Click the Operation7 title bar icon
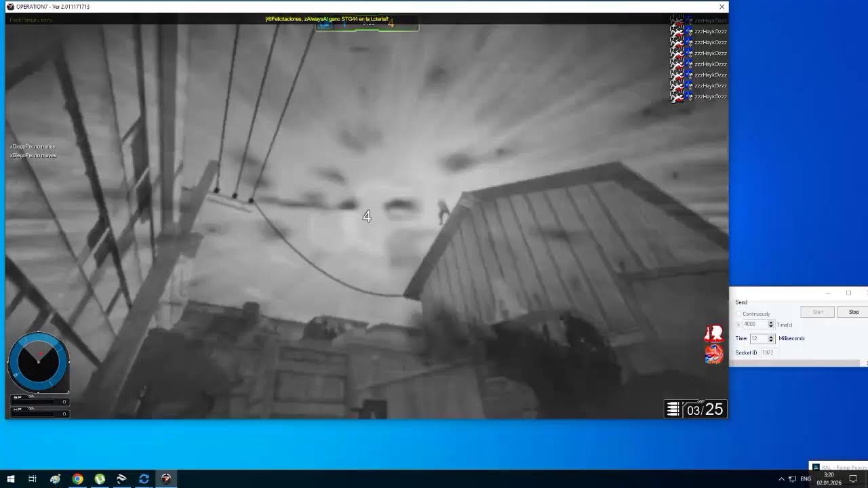The height and width of the screenshot is (488, 868). pos(10,7)
